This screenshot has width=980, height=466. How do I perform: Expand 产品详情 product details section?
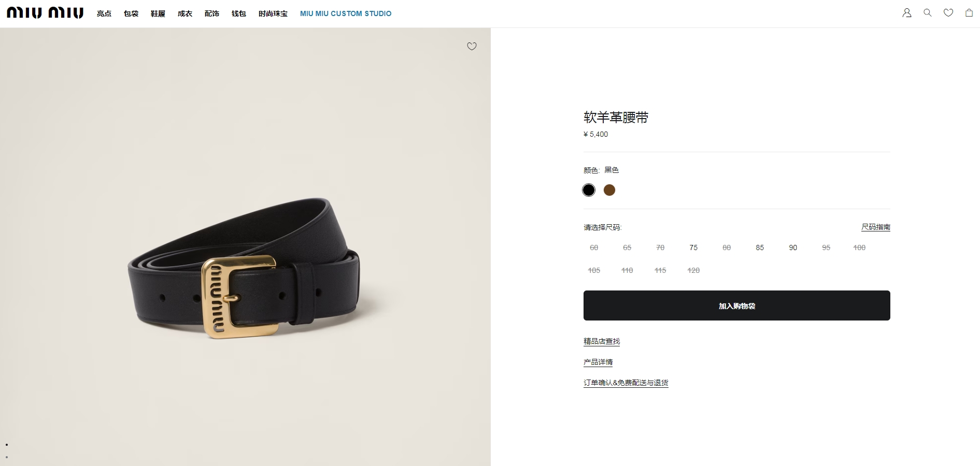coord(598,362)
